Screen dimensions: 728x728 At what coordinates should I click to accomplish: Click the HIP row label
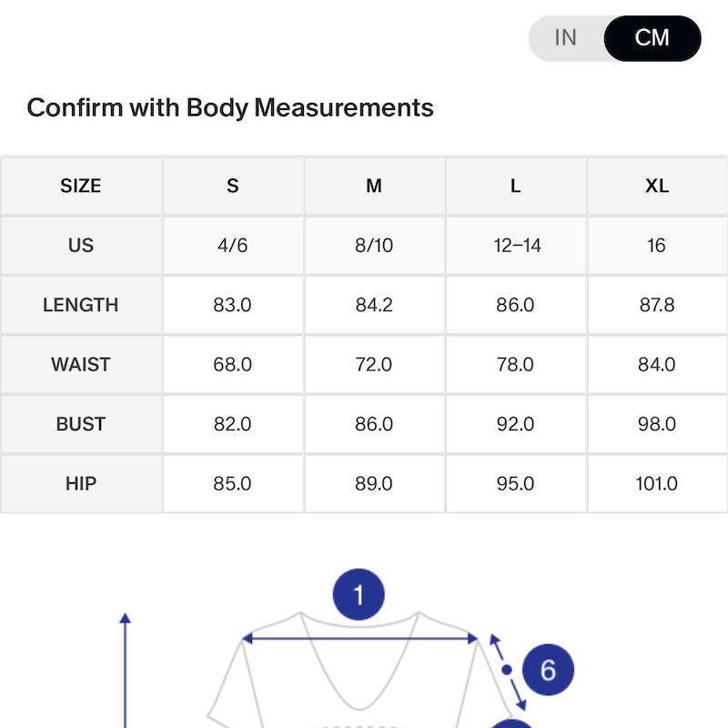[x=81, y=483]
